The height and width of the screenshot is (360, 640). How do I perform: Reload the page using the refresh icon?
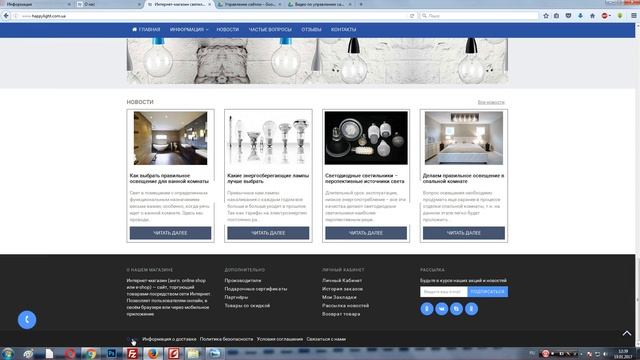click(412, 16)
